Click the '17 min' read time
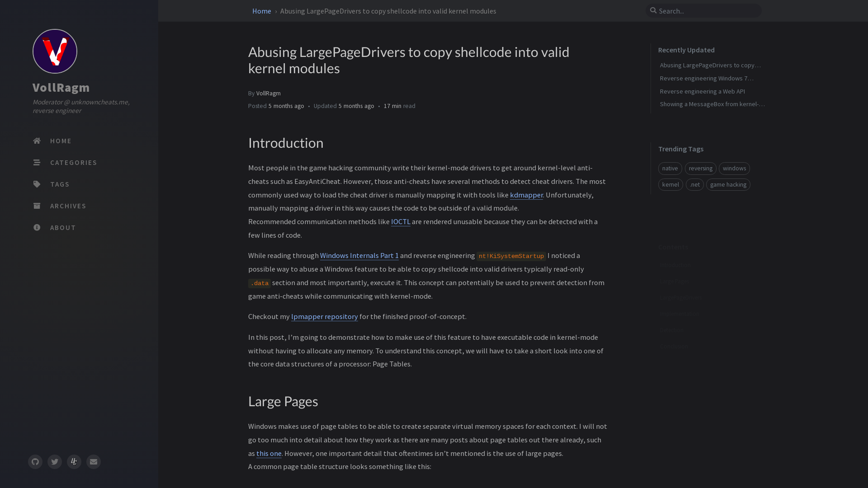Viewport: 868px width, 488px height. click(x=392, y=106)
